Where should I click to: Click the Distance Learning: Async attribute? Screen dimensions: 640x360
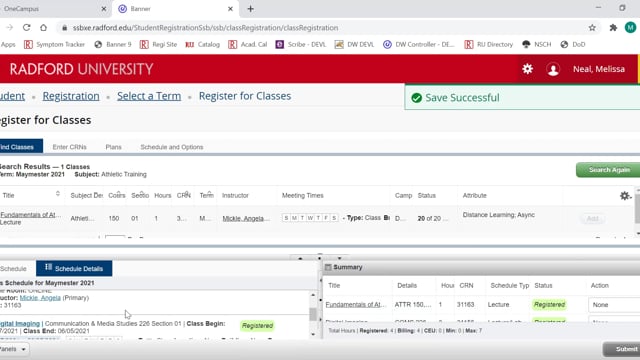(x=498, y=215)
